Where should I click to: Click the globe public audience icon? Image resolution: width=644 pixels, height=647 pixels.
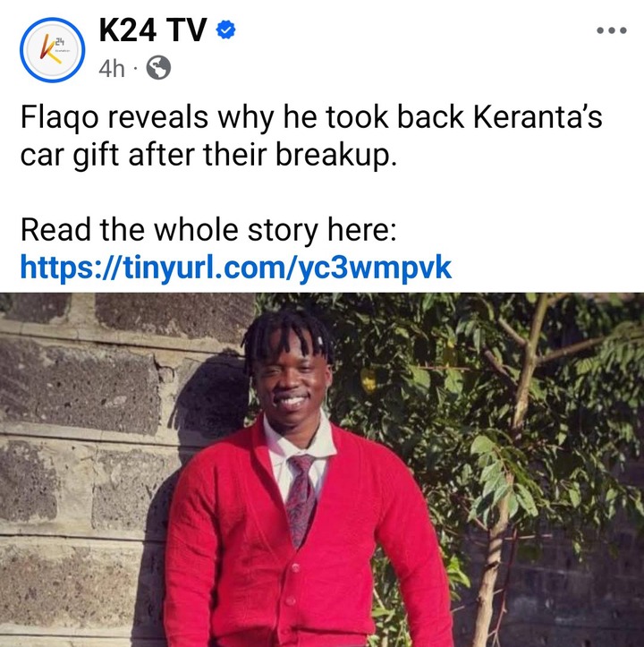coord(159,68)
